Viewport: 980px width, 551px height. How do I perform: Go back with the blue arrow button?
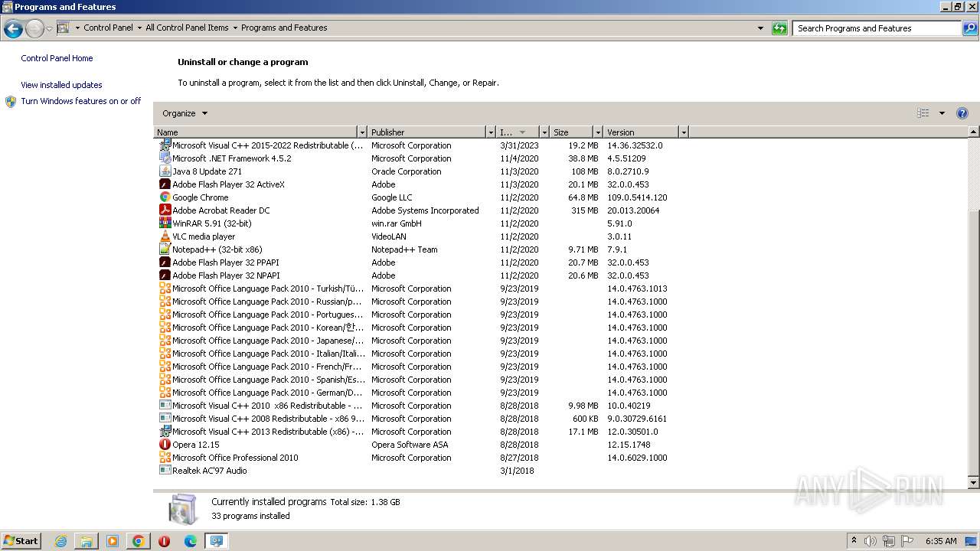pos(13,29)
